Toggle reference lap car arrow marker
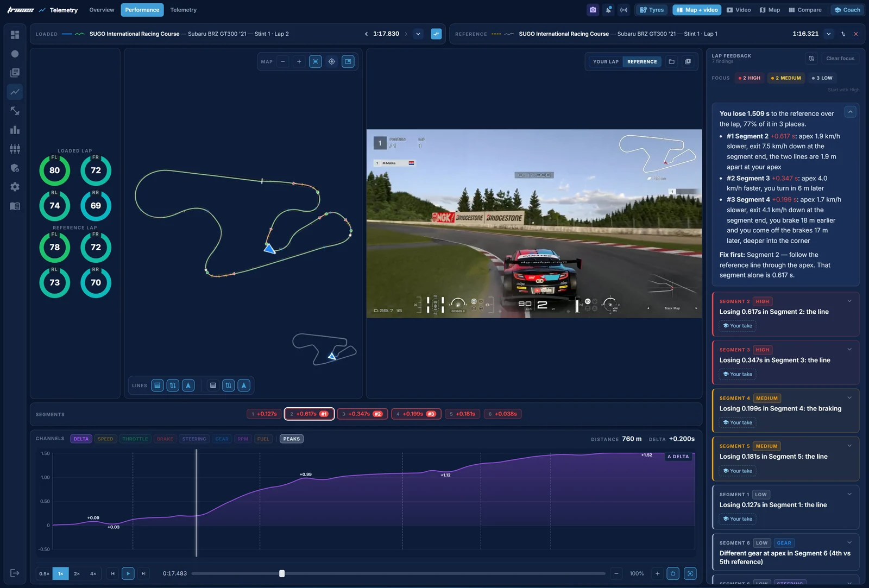 tap(244, 385)
